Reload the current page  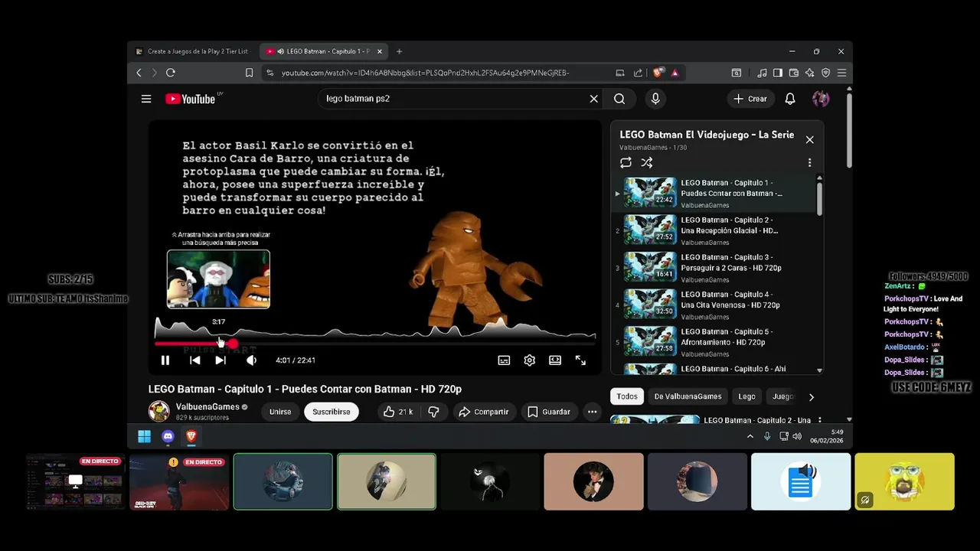pyautogui.click(x=170, y=73)
